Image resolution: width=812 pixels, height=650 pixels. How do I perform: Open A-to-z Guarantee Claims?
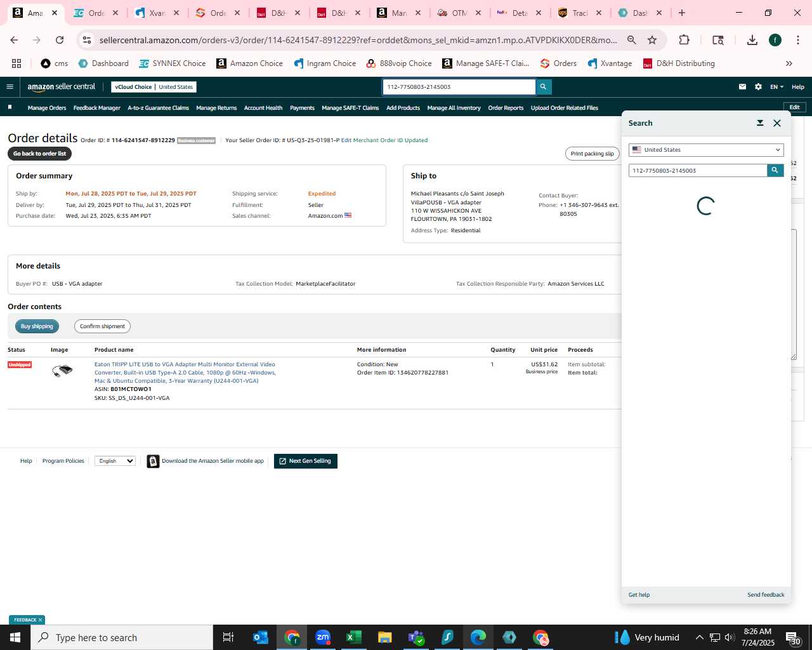159,108
